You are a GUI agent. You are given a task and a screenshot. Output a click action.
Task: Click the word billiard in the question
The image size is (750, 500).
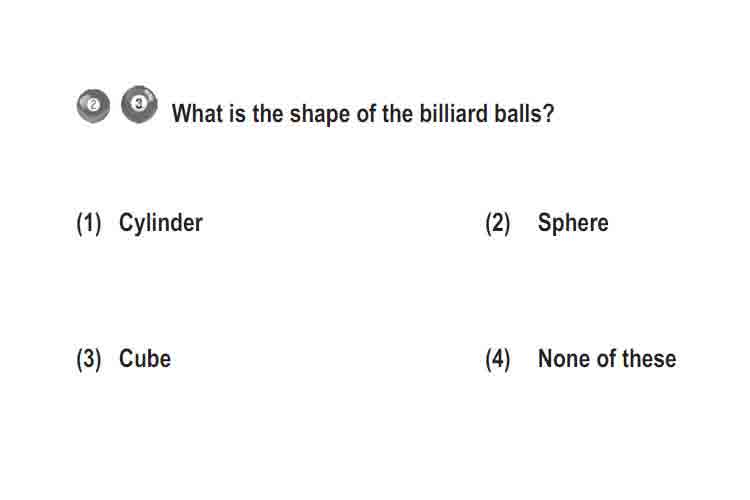[x=453, y=113]
